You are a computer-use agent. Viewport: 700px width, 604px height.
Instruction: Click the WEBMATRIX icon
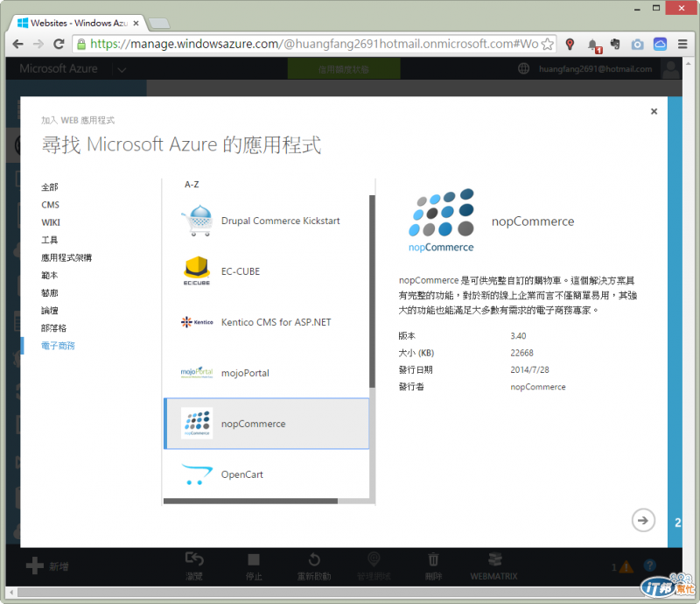coord(494,559)
